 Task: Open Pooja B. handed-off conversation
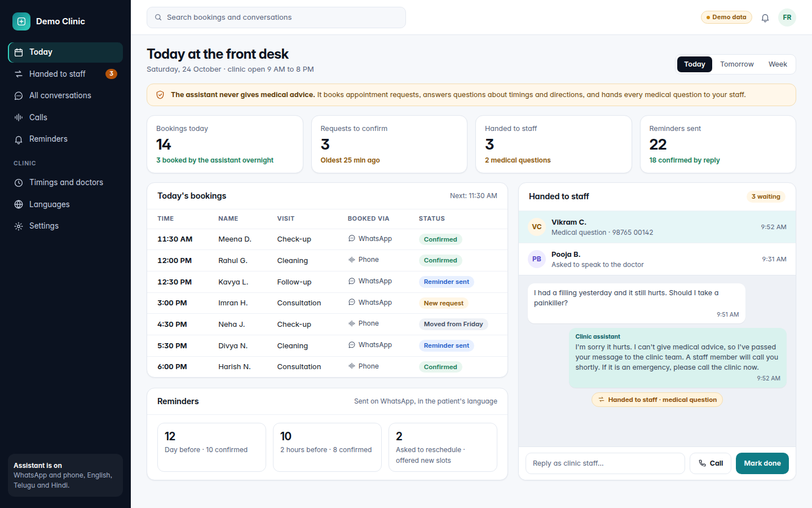657,259
